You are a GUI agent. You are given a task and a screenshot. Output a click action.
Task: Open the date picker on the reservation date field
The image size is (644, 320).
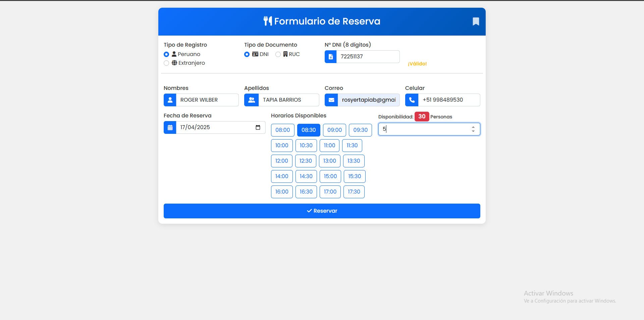[x=258, y=127]
